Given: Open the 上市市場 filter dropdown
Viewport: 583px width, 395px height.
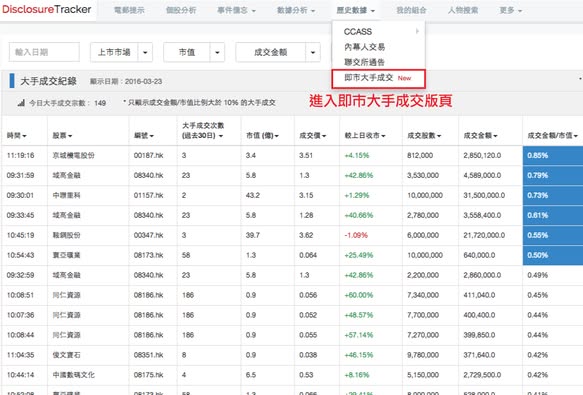Looking at the screenshot, I should point(122,52).
